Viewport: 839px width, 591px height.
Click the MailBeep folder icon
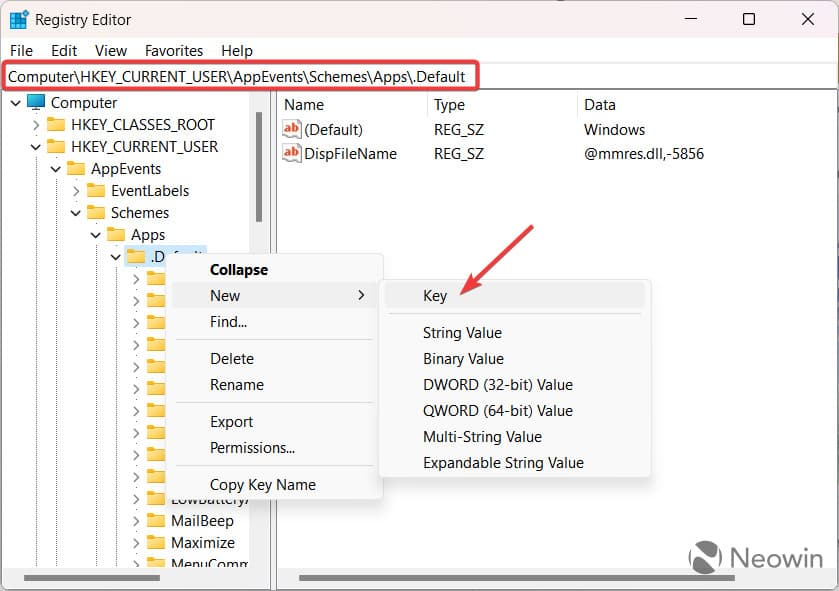[x=156, y=521]
